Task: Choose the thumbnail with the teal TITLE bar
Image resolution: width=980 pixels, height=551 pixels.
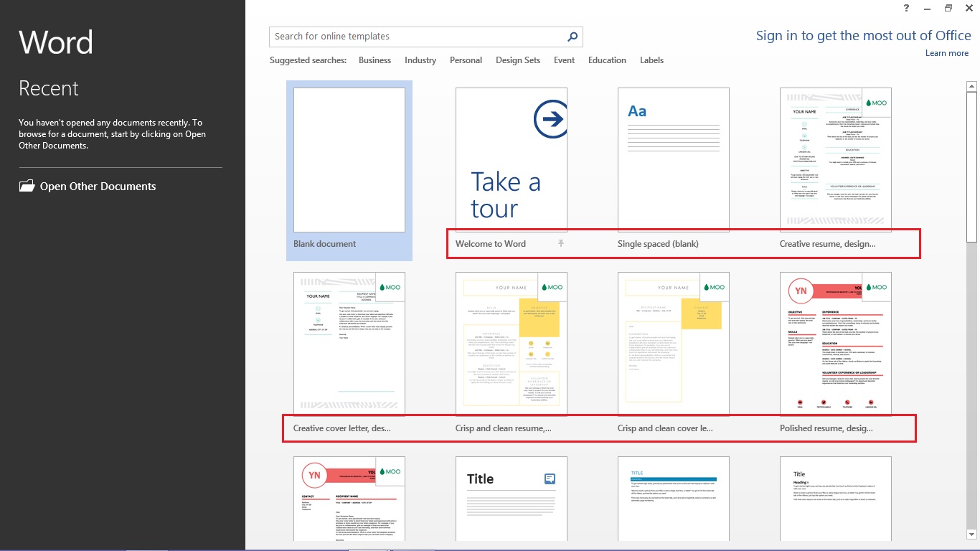Action: 674,499
